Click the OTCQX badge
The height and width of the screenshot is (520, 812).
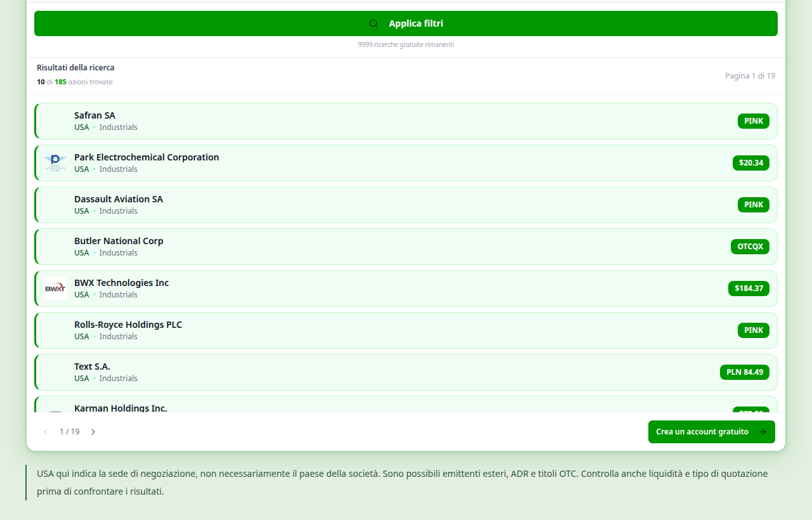pos(750,247)
